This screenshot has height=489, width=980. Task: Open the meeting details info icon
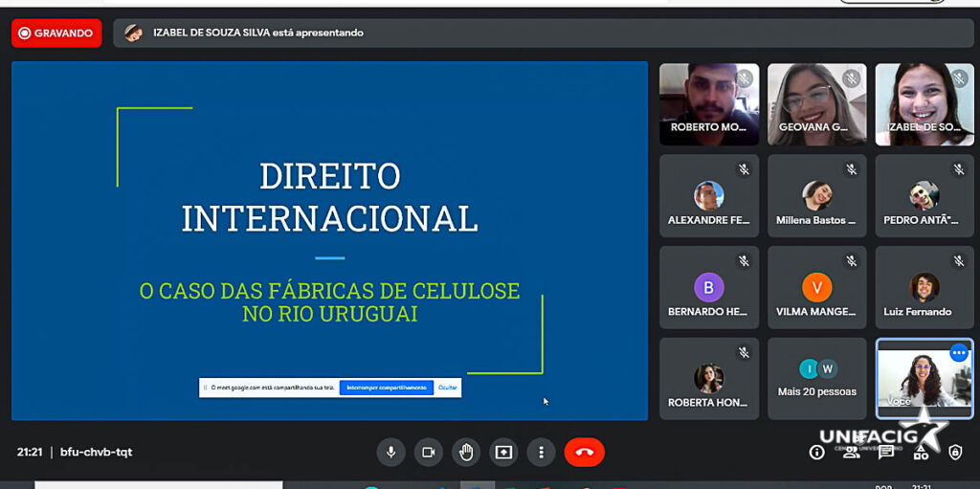(816, 453)
